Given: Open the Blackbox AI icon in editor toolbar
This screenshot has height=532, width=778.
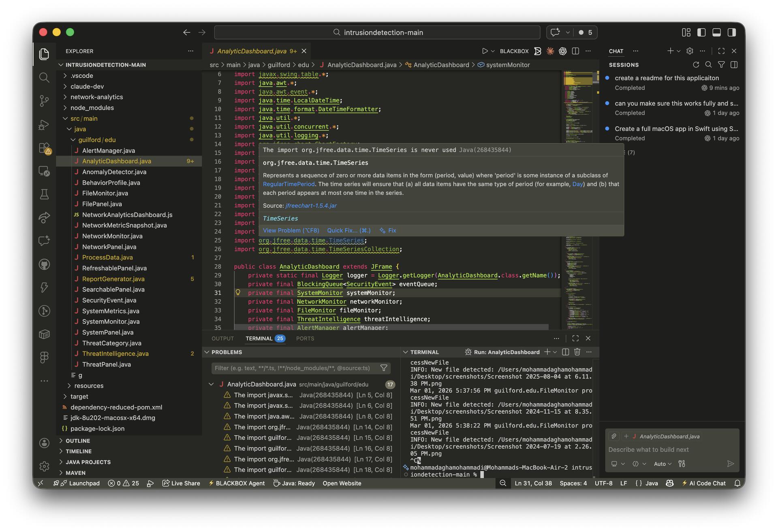Looking at the screenshot, I should coord(538,51).
